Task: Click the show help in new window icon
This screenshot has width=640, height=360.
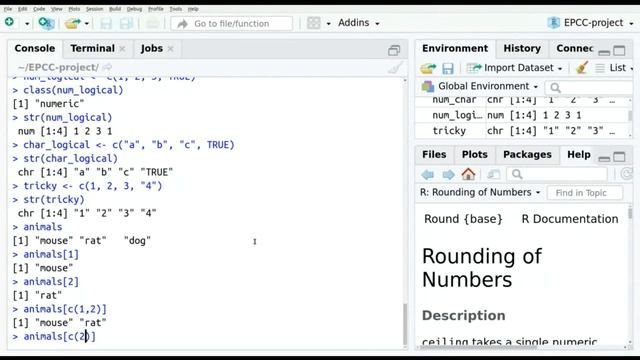Action: 493,175
